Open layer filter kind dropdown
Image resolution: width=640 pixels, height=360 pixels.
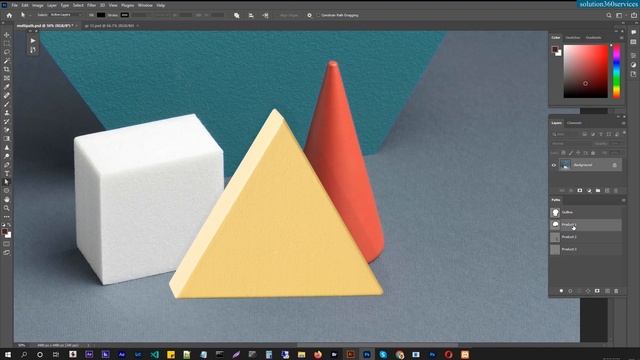click(x=564, y=134)
